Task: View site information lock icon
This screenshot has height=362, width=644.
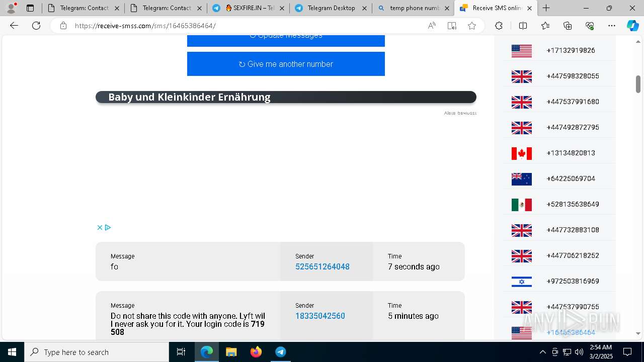Action: tap(63, 26)
